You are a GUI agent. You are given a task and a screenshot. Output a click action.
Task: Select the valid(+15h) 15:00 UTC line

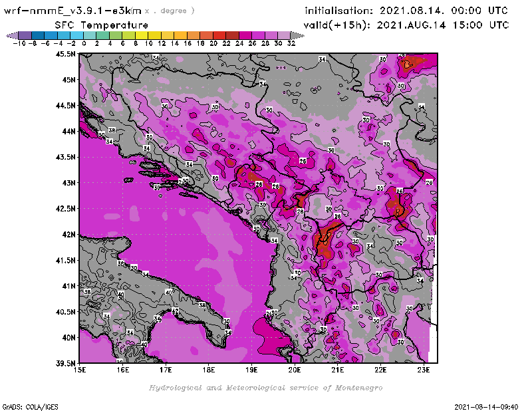[406, 25]
